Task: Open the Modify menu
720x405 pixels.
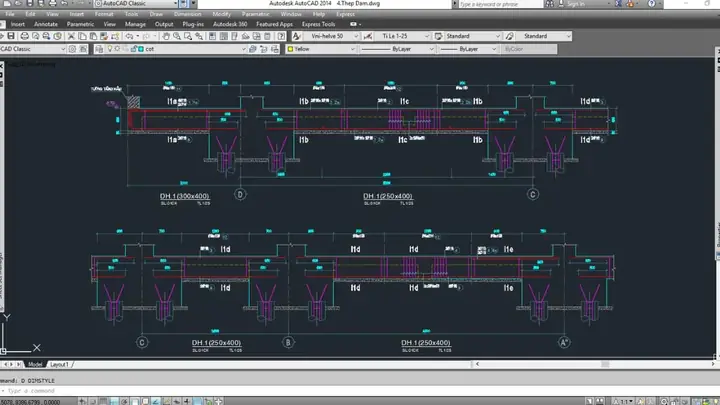Action: click(x=221, y=14)
